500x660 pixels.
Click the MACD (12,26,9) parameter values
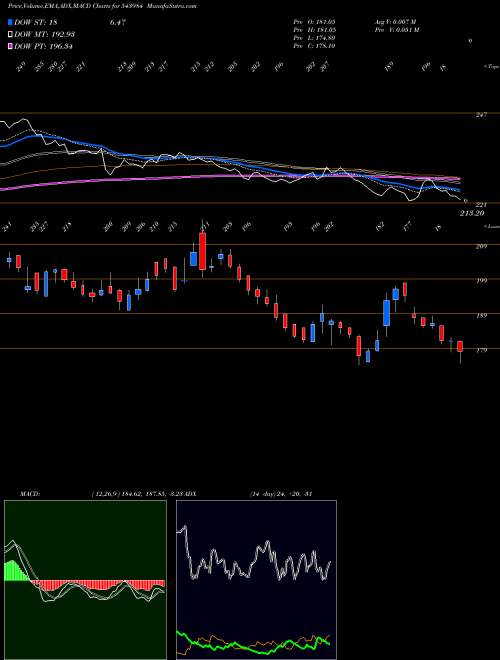coord(137,494)
